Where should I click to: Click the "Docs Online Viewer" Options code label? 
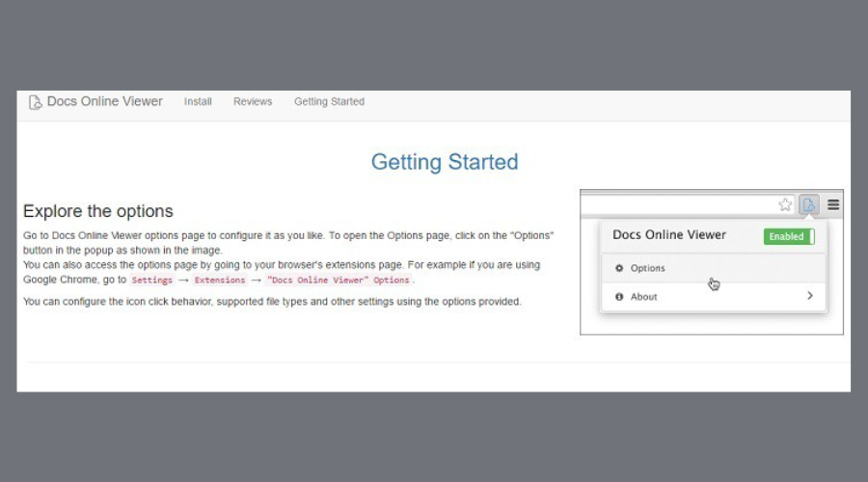[339, 280]
